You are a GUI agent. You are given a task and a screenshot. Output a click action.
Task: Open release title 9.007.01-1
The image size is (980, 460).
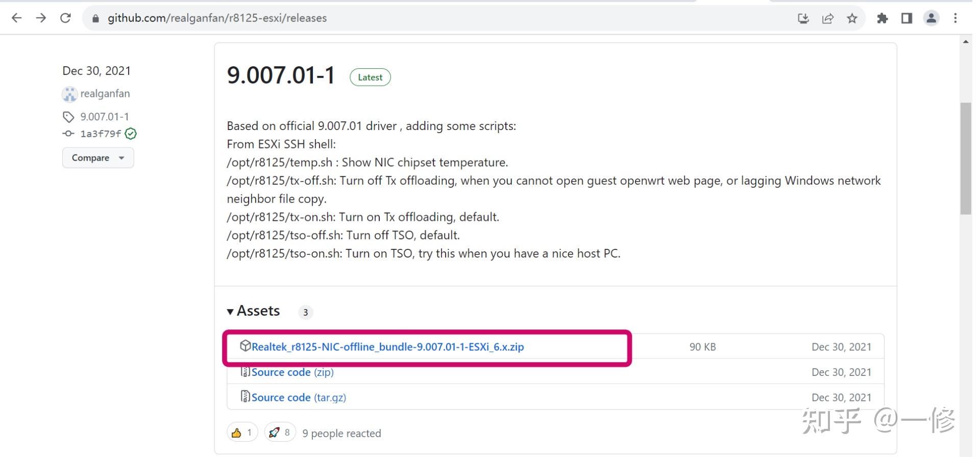tap(281, 75)
